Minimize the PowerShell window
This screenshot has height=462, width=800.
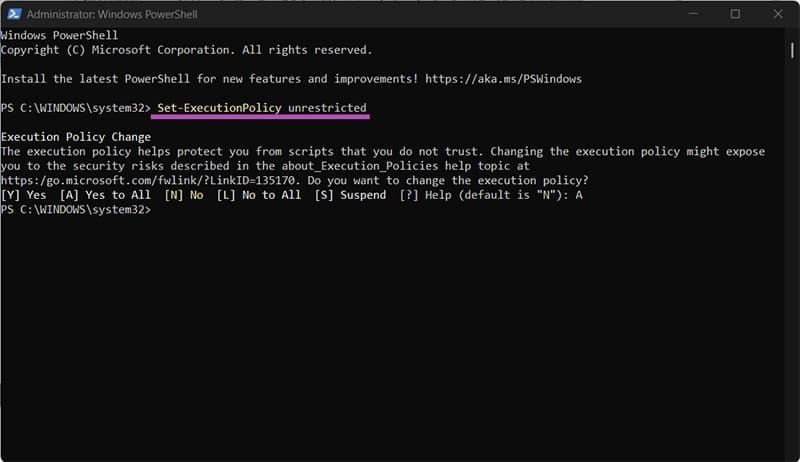pyautogui.click(x=690, y=14)
